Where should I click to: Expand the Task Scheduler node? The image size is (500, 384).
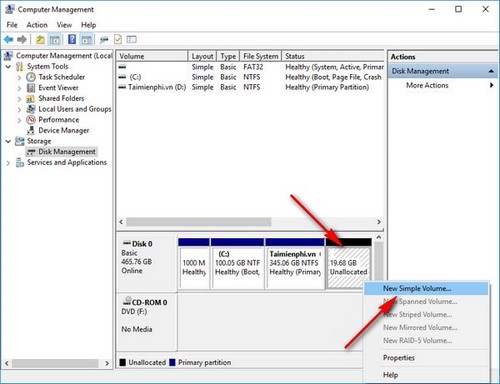[x=19, y=77]
